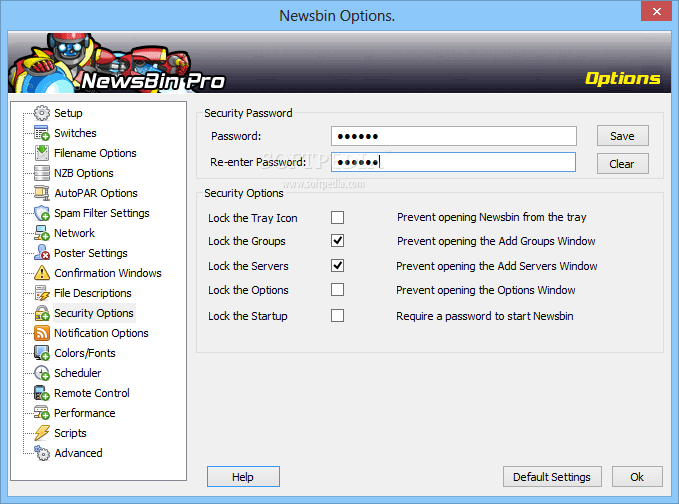Go to AutoPAR Options
The image size is (679, 504).
[96, 193]
